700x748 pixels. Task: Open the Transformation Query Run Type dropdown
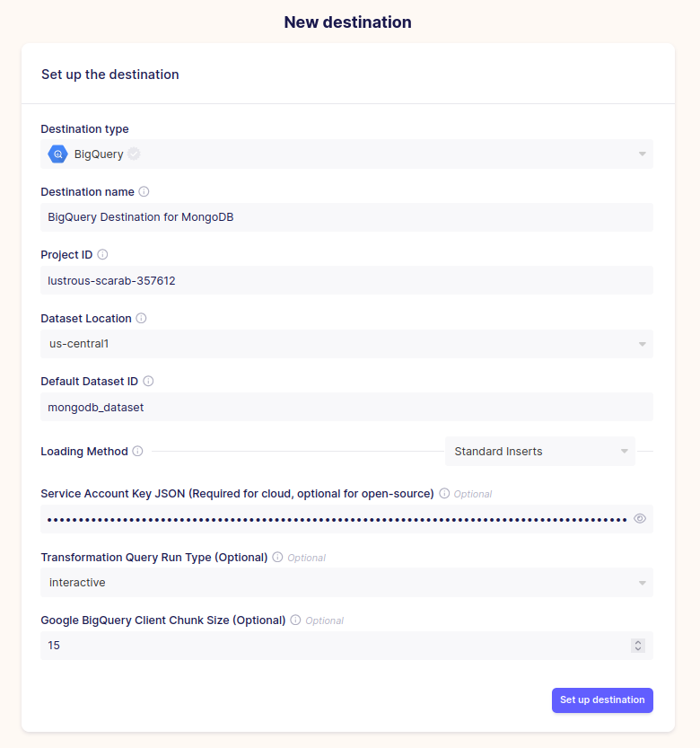click(643, 582)
